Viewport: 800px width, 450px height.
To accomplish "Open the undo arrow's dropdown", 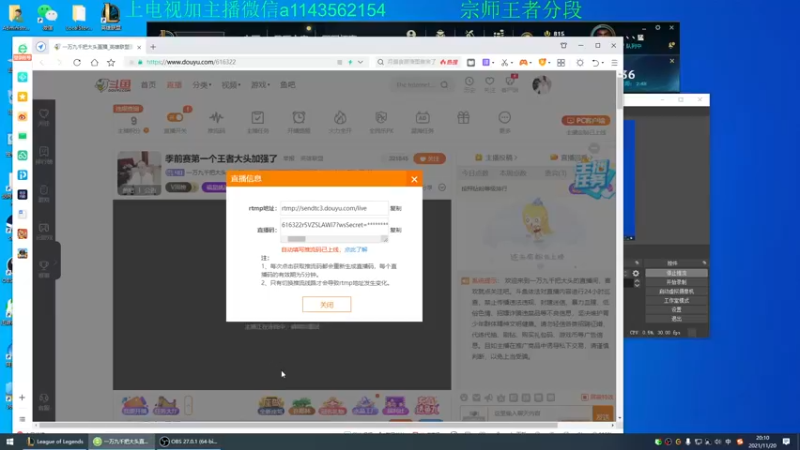I will pos(603,63).
